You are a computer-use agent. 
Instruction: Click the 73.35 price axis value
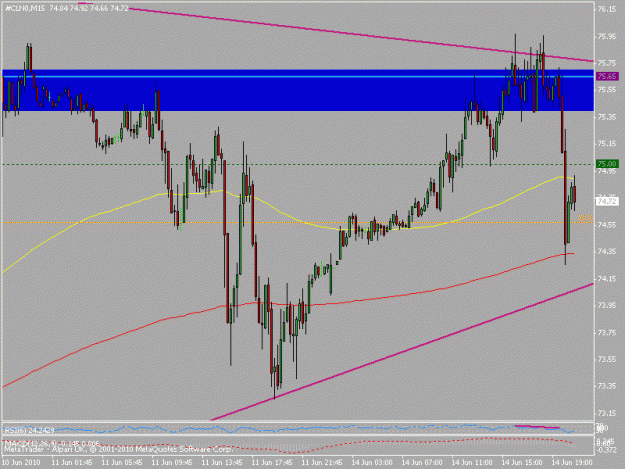606,386
